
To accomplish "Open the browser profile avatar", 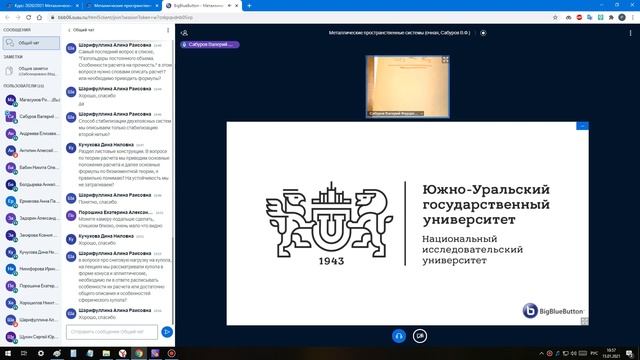I will 622,18.
